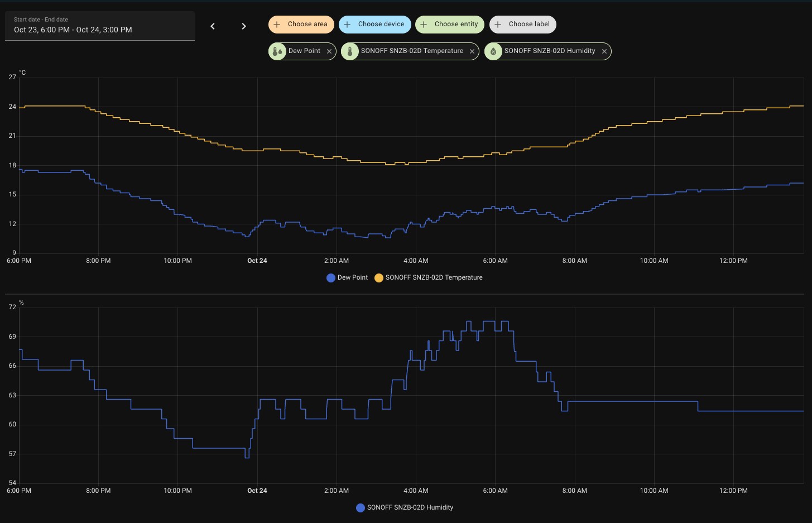Click the Dew Point chip label

click(x=304, y=51)
